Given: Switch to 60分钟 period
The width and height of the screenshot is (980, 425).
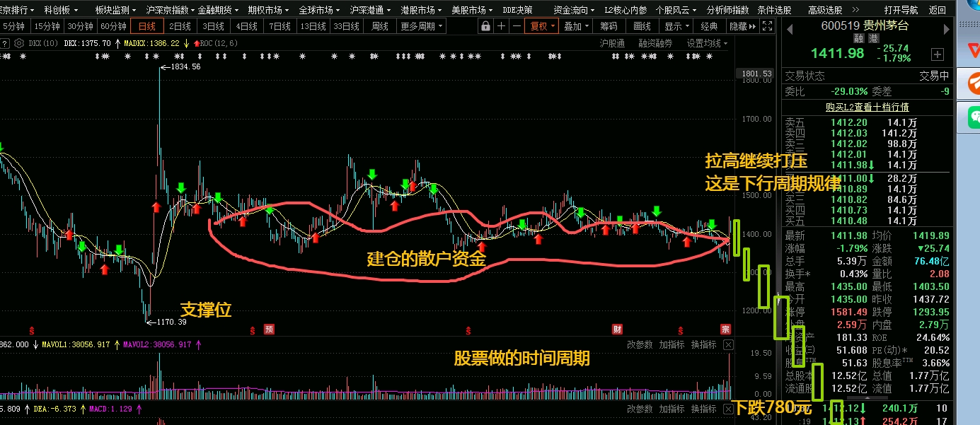Looking at the screenshot, I should [113, 26].
